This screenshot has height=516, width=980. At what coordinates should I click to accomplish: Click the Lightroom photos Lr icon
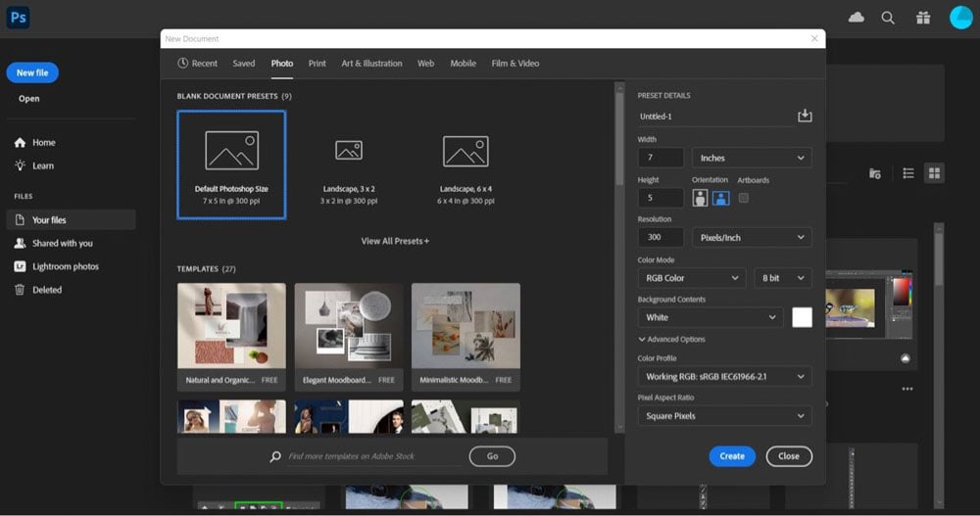(20, 266)
